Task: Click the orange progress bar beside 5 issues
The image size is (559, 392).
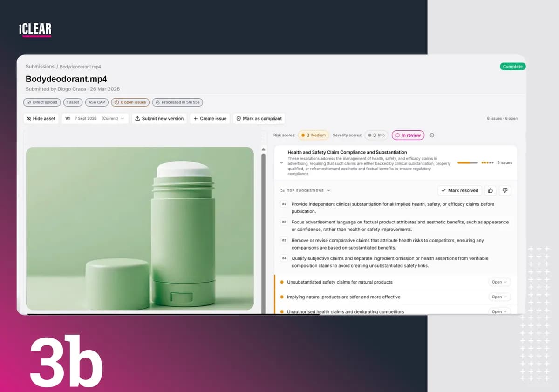Action: 468,163
